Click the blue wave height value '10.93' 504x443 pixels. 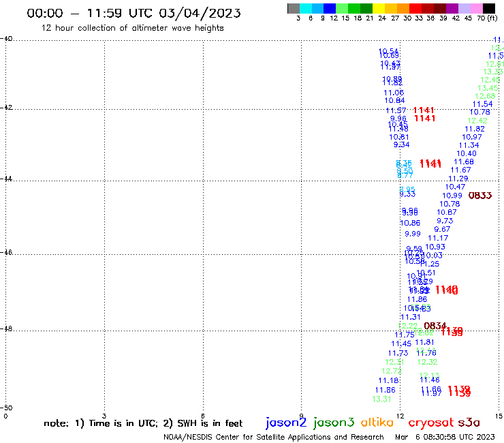(435, 247)
